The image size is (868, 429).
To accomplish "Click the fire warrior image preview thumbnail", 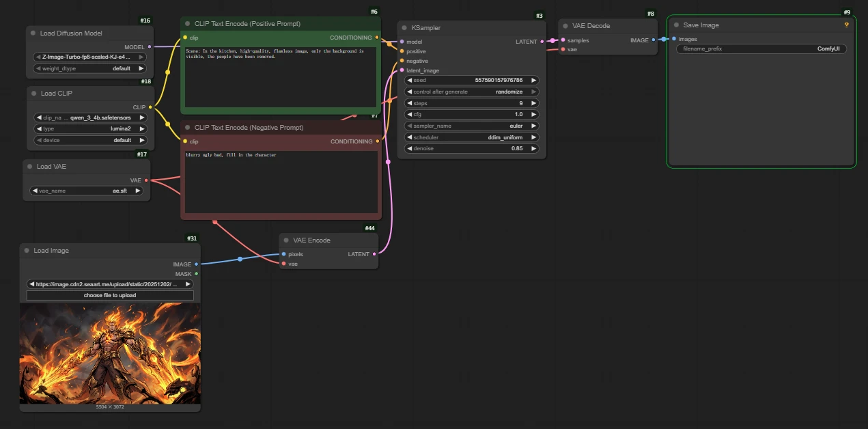I will click(x=110, y=353).
